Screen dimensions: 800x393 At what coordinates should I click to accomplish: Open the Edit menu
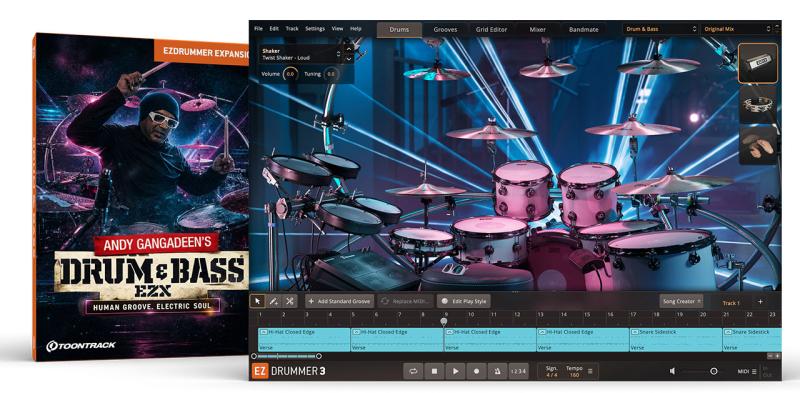[274, 29]
